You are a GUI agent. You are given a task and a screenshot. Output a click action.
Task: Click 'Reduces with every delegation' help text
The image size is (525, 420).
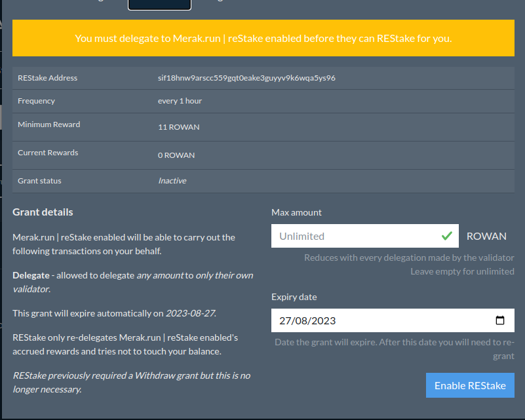pos(409,258)
